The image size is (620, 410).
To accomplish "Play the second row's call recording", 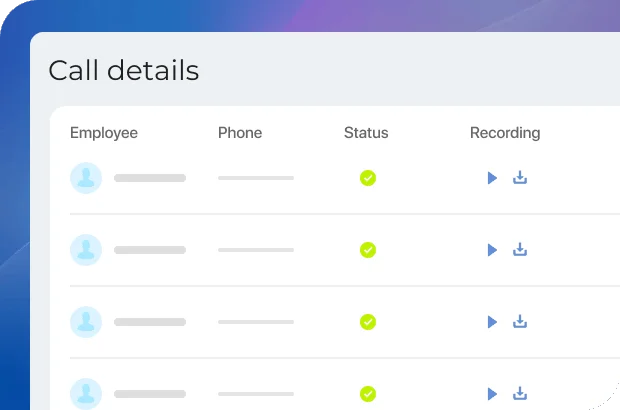I will (491, 250).
